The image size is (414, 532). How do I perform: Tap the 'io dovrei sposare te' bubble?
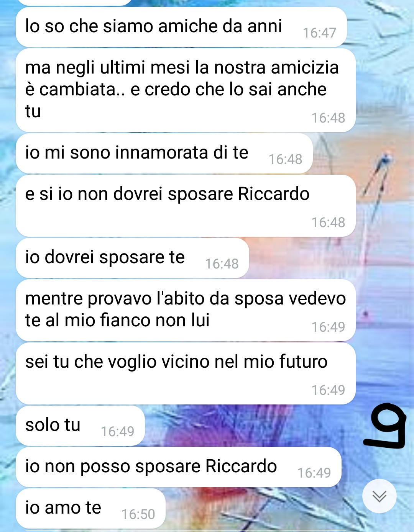(132, 258)
